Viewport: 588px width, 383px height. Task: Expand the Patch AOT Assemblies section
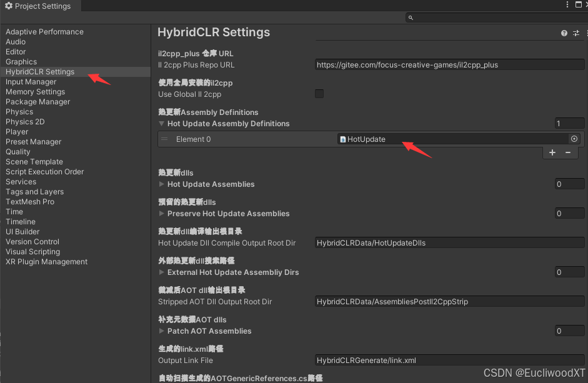[x=161, y=331]
